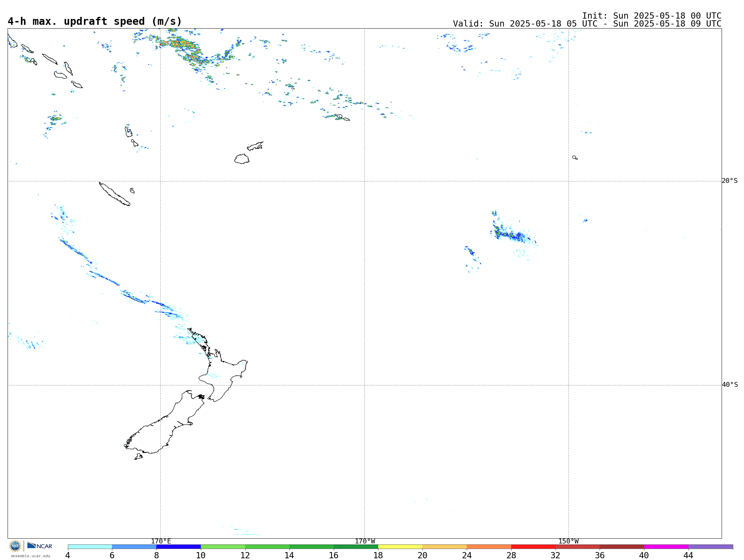This screenshot has height=560, width=744.
Task: Pick the green 12–14 colorbar swatch
Action: 267,547
